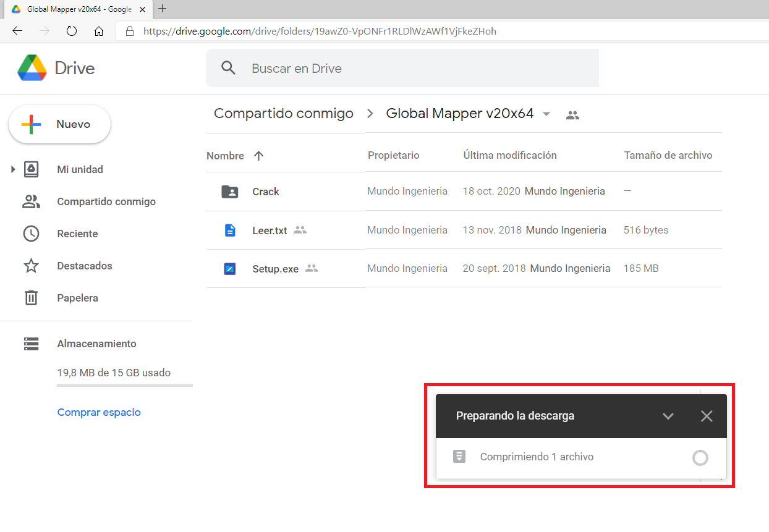Image resolution: width=769 pixels, height=532 pixels.
Task: Click the Destacados star icon
Action: (31, 266)
